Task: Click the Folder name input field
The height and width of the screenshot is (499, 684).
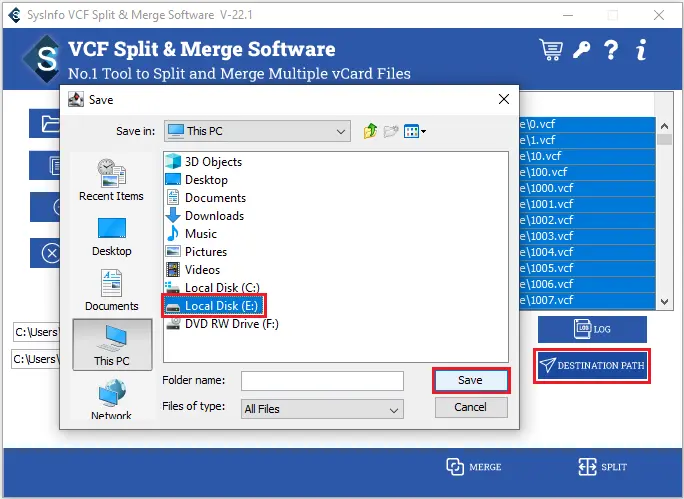Action: click(x=322, y=381)
